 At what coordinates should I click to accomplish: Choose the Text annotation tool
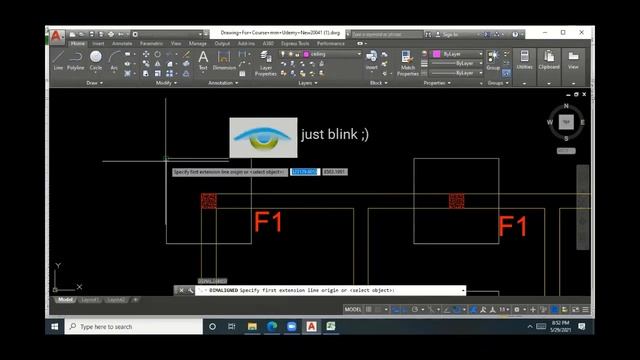click(203, 60)
